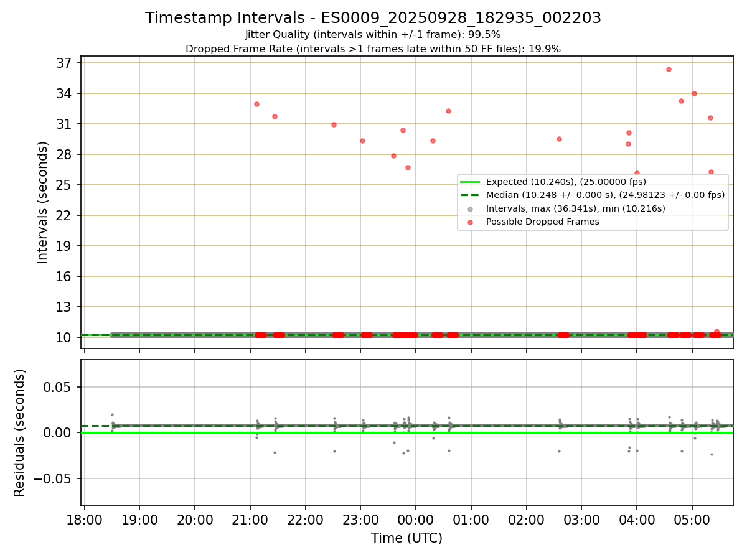Click the plot title Timestamp Intervals - ES0009
Image resolution: width=747 pixels, height=560 pixels.
(373, 18)
